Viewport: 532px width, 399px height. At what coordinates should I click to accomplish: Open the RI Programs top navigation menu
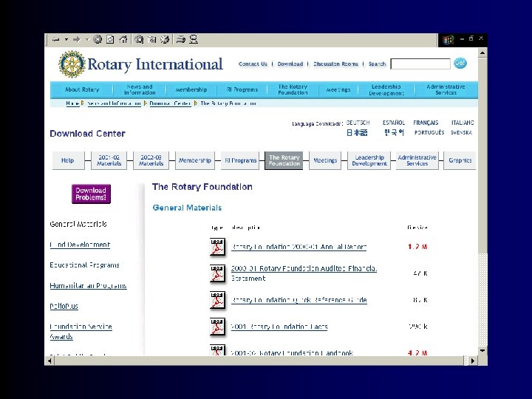tap(242, 89)
